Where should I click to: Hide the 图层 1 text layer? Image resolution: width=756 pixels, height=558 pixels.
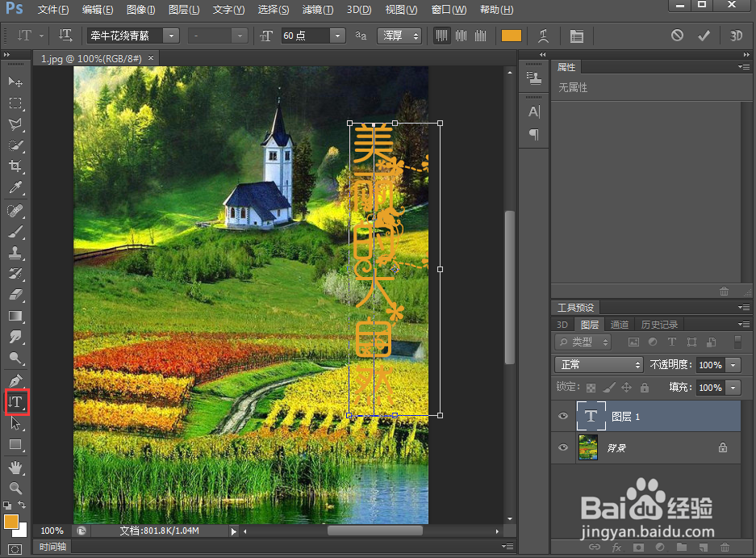click(x=562, y=416)
